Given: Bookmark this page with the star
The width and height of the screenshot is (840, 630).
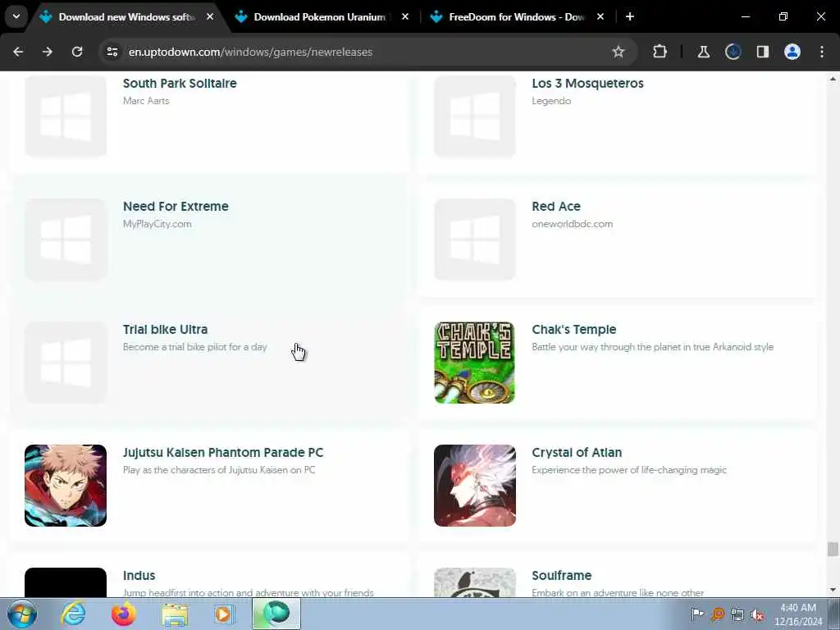Looking at the screenshot, I should click(619, 52).
